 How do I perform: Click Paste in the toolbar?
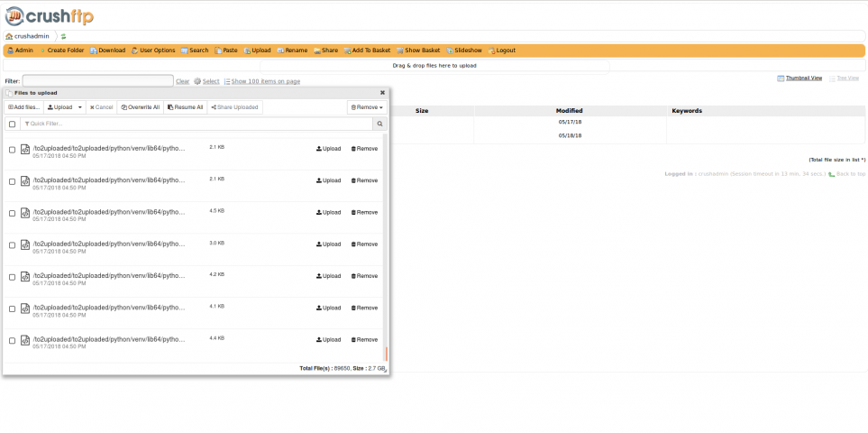226,51
